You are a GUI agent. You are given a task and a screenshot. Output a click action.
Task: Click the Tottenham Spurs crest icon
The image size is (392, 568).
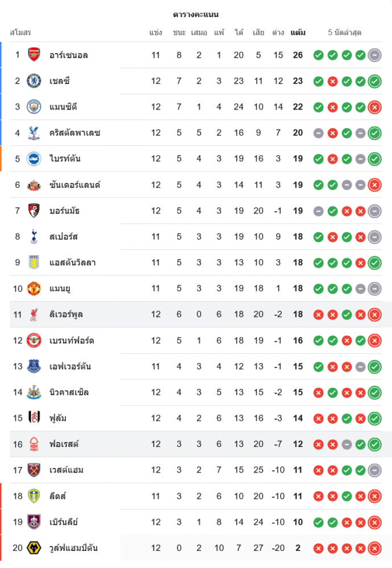34,236
